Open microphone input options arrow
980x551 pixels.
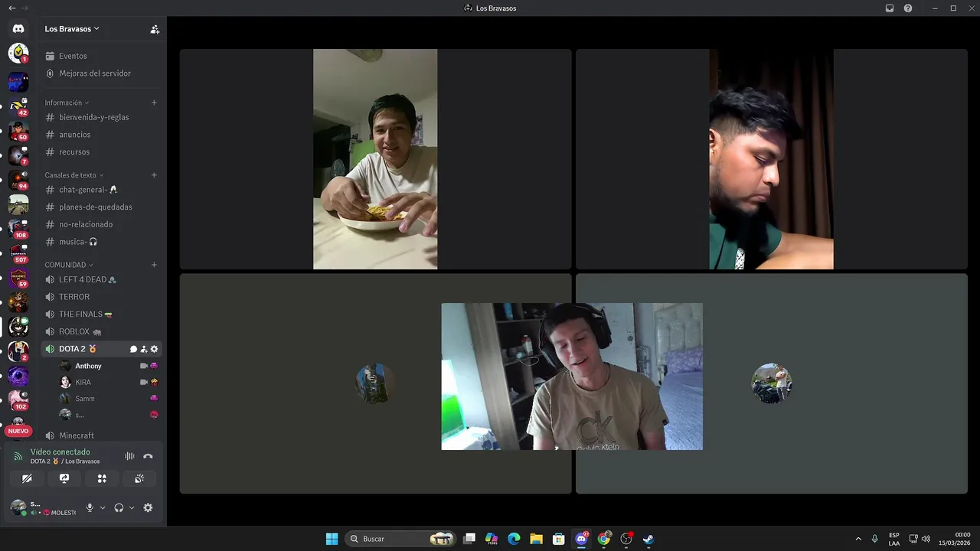(x=103, y=507)
